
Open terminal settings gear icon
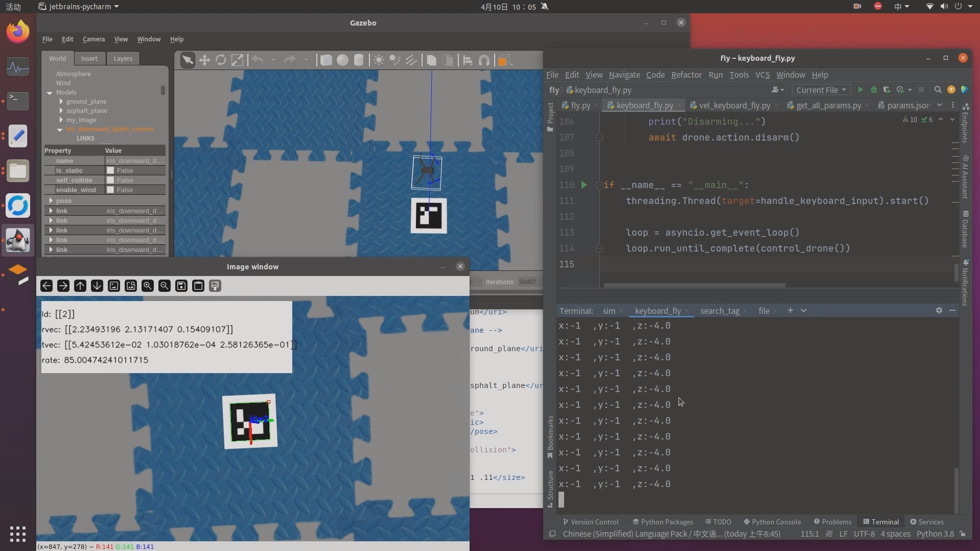[939, 310]
